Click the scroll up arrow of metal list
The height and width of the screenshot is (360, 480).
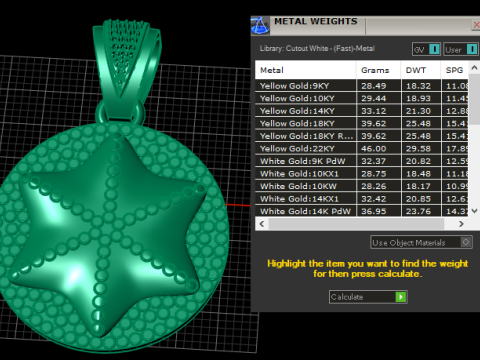474,67
